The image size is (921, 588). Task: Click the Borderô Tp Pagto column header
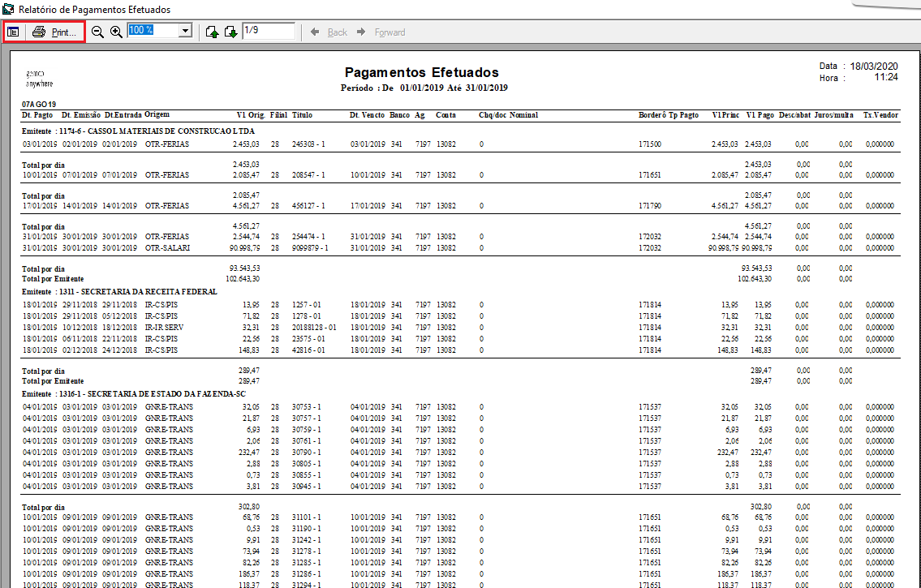[x=669, y=115]
